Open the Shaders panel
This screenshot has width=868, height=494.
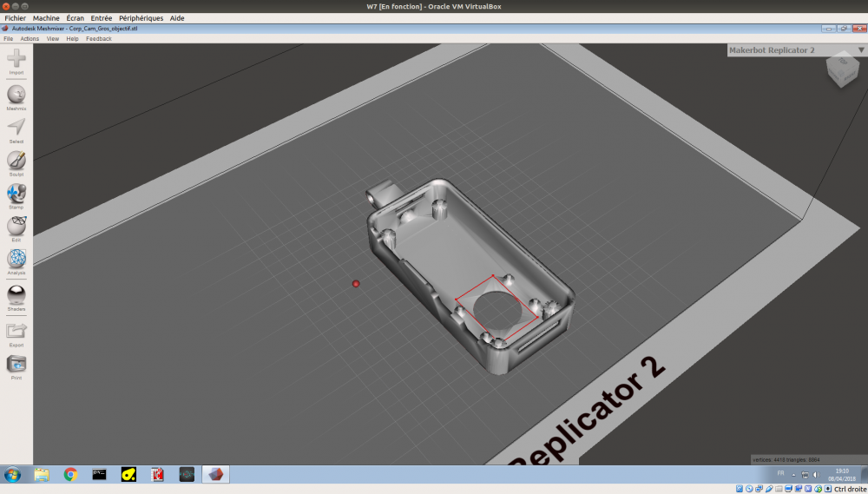click(x=16, y=294)
